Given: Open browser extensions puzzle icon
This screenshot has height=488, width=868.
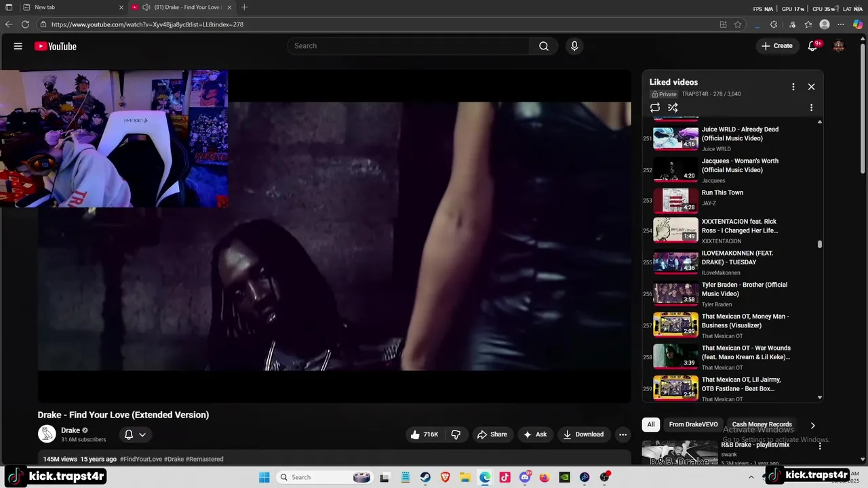Looking at the screenshot, I should (774, 24).
